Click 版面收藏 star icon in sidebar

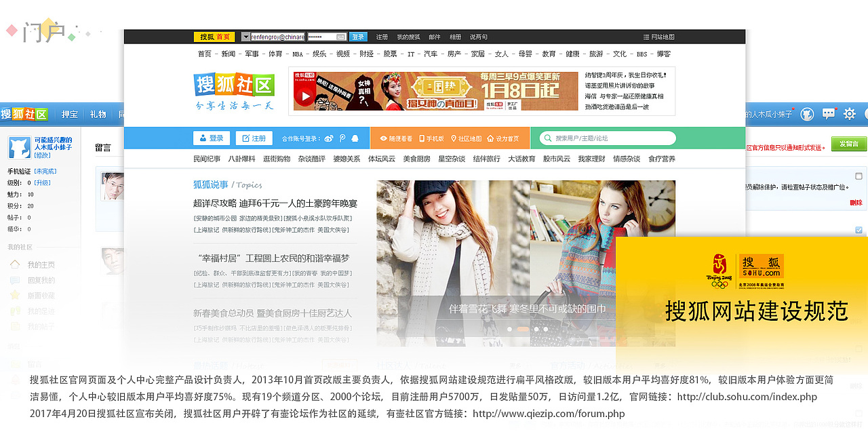(15, 295)
